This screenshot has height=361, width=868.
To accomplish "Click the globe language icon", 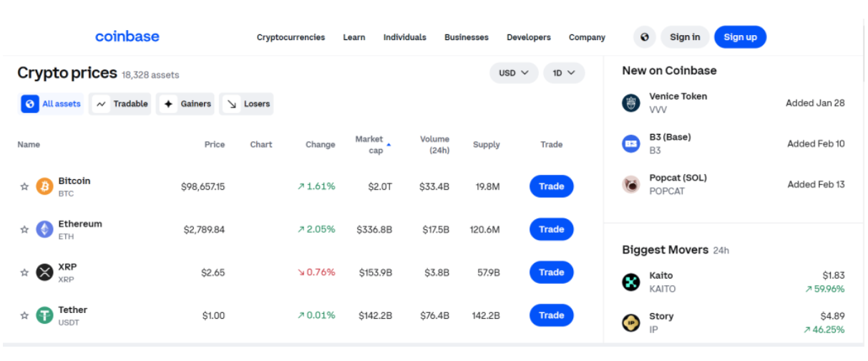I will click(x=645, y=37).
